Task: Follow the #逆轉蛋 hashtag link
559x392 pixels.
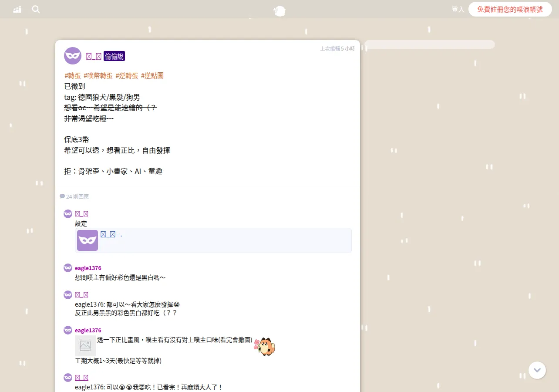Action: pos(127,76)
